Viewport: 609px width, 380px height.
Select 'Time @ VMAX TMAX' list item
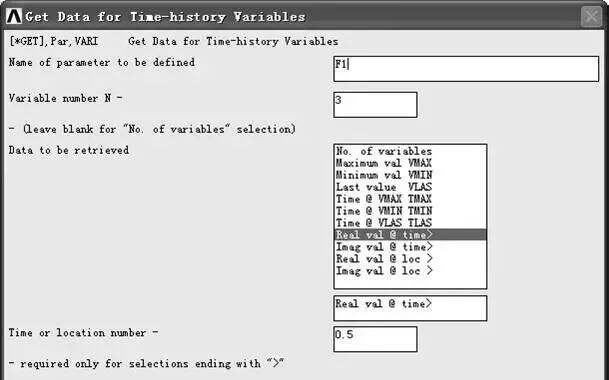(x=410, y=199)
